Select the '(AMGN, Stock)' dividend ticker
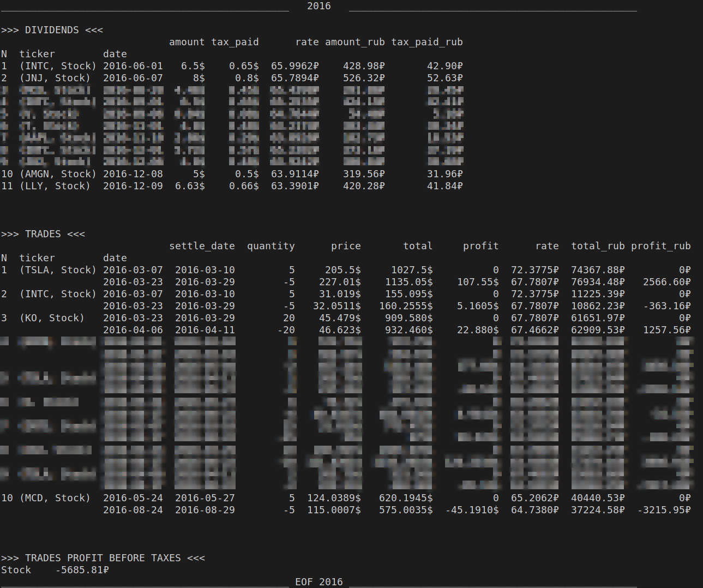703x588 pixels. [58, 174]
